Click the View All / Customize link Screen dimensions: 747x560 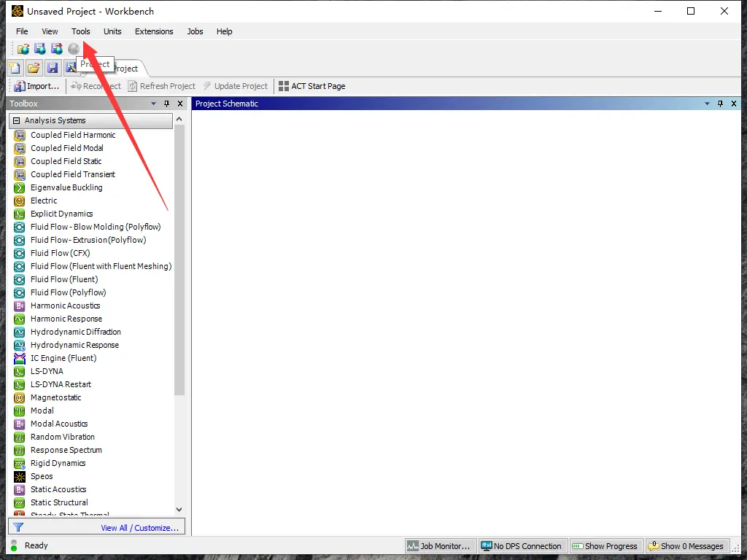click(139, 528)
